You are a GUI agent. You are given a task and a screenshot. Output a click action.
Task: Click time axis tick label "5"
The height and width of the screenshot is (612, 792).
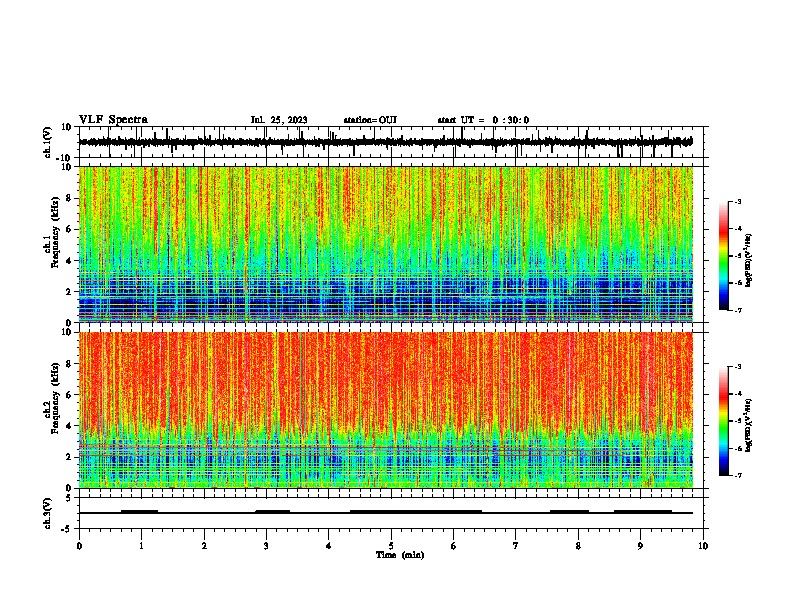[x=391, y=546]
